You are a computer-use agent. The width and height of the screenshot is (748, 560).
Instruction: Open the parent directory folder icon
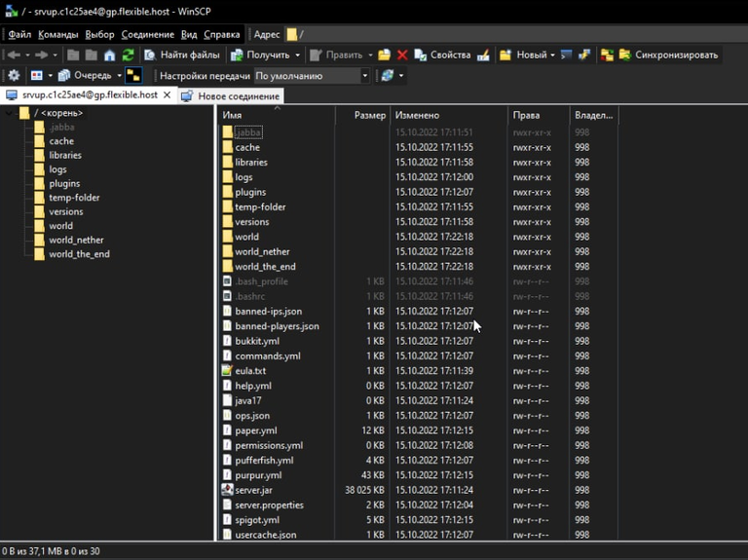tap(73, 55)
